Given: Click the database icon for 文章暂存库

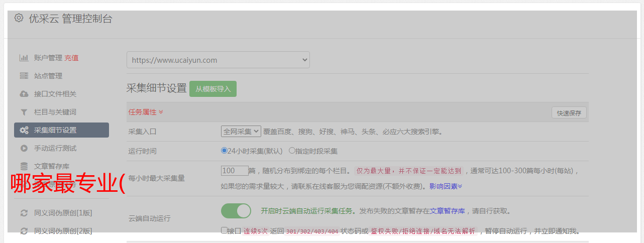Looking at the screenshot, I should [x=24, y=166].
